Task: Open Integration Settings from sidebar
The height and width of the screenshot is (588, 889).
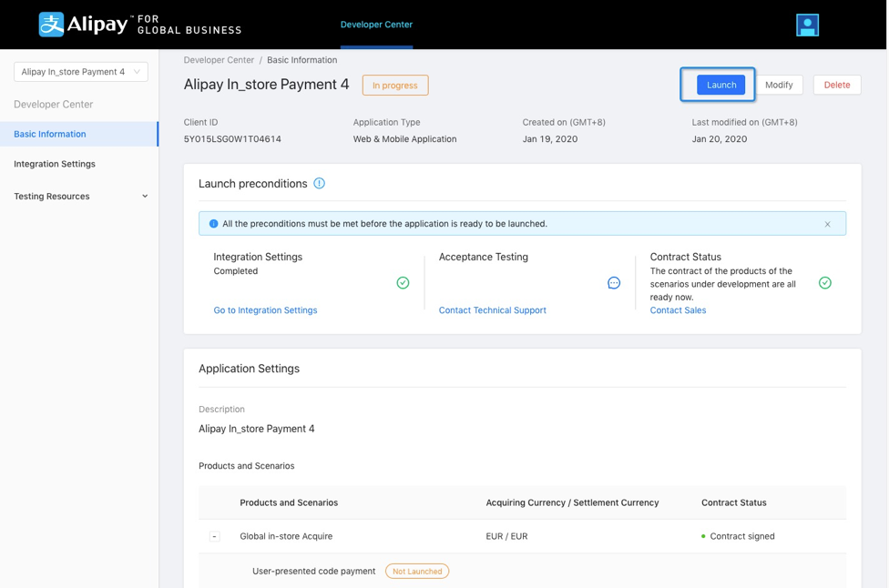Action: click(x=55, y=164)
